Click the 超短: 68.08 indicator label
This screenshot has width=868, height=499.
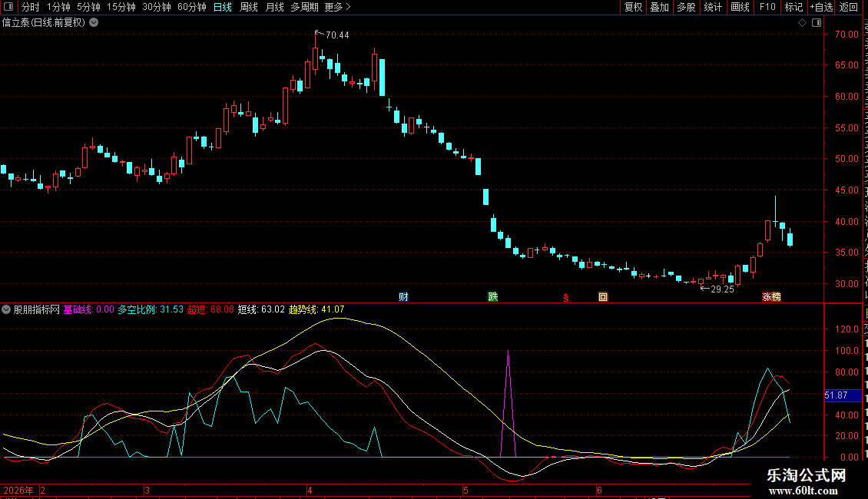(210, 309)
